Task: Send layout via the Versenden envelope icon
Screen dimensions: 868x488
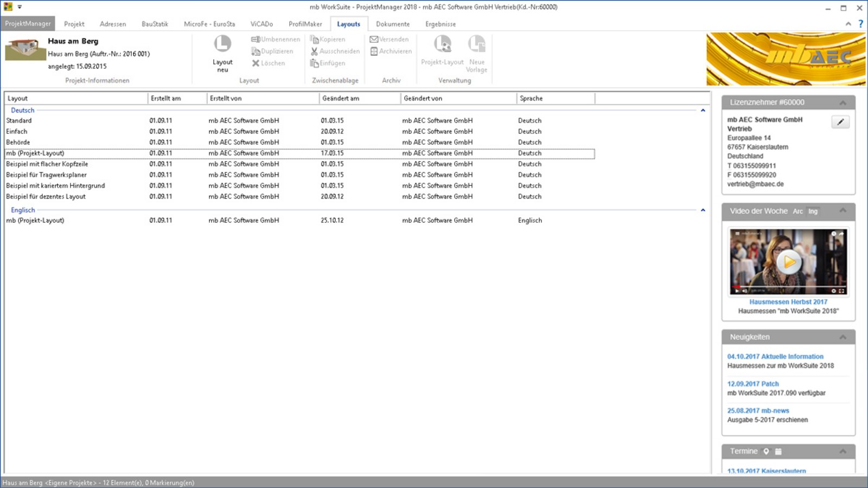Action: 374,39
